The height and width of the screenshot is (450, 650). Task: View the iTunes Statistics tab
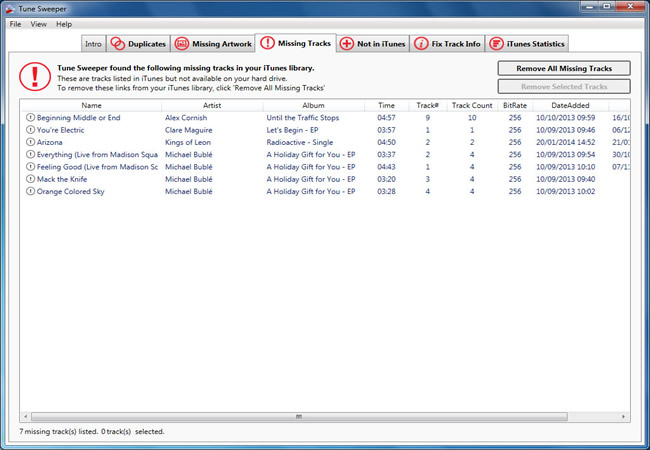point(526,44)
